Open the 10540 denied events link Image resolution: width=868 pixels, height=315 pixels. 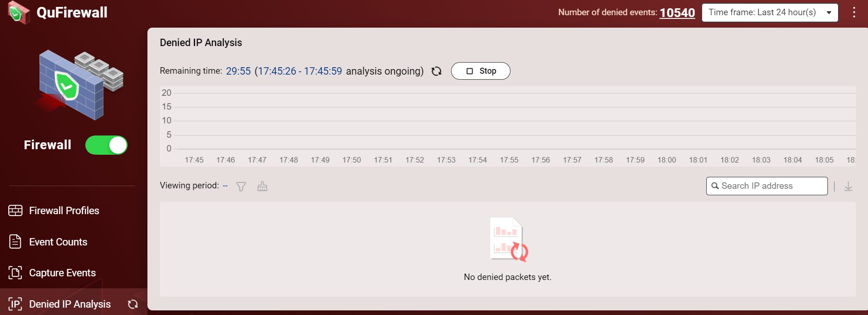677,12
